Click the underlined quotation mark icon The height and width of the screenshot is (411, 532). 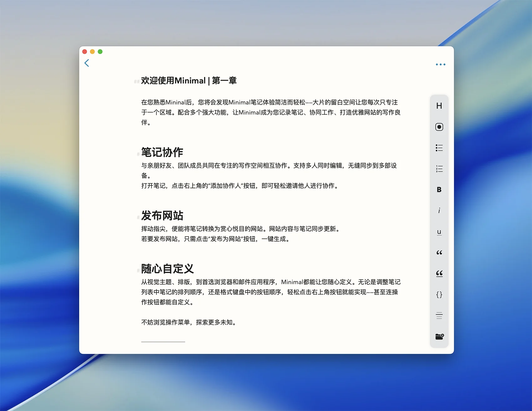click(x=439, y=274)
